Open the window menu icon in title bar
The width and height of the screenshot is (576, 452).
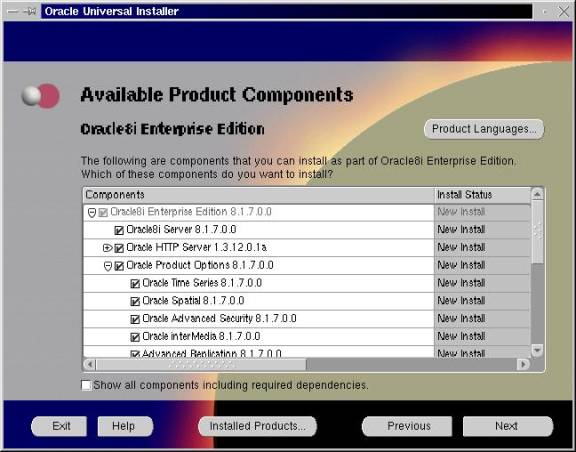(12, 11)
